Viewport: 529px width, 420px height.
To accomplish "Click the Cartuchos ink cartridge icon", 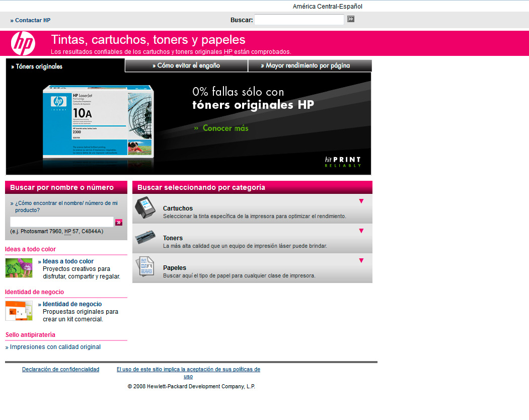I will 145,207.
